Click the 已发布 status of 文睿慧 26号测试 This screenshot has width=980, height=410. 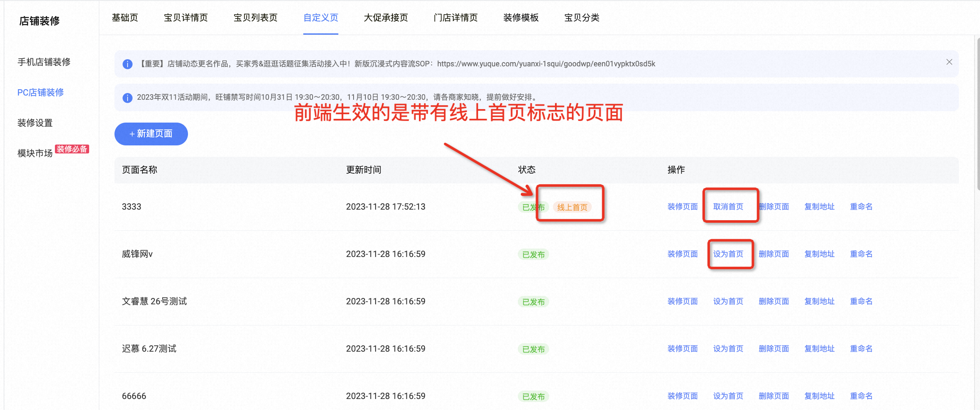[534, 302]
